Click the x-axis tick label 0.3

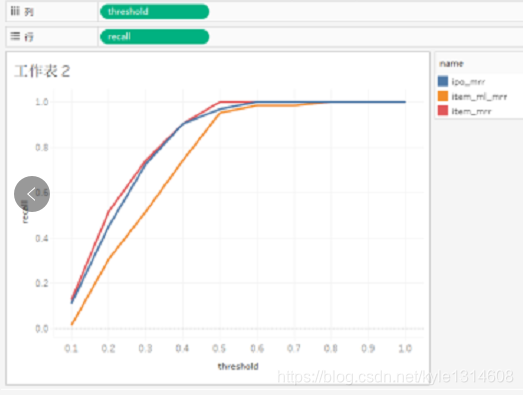(145, 349)
